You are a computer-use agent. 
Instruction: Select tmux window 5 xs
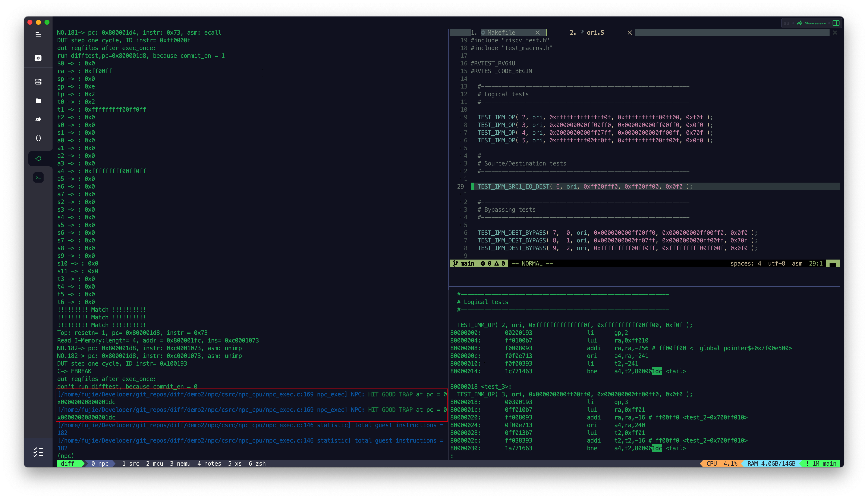(x=235, y=463)
